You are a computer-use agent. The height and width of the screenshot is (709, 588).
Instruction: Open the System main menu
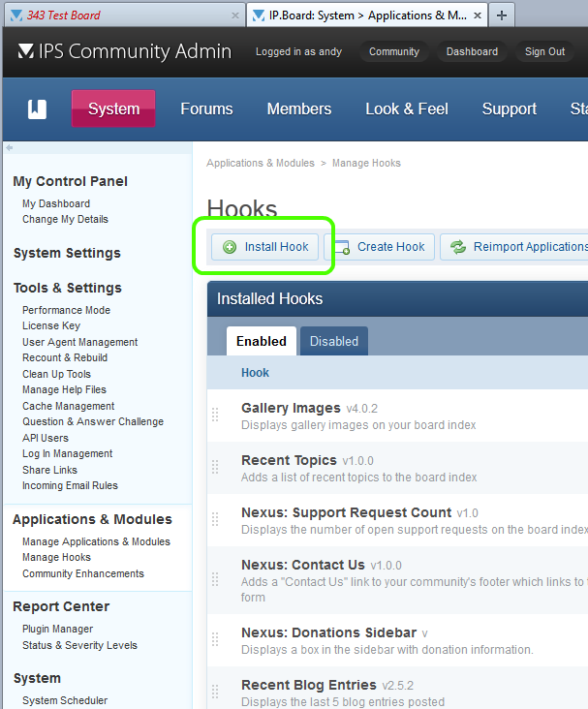(x=113, y=108)
